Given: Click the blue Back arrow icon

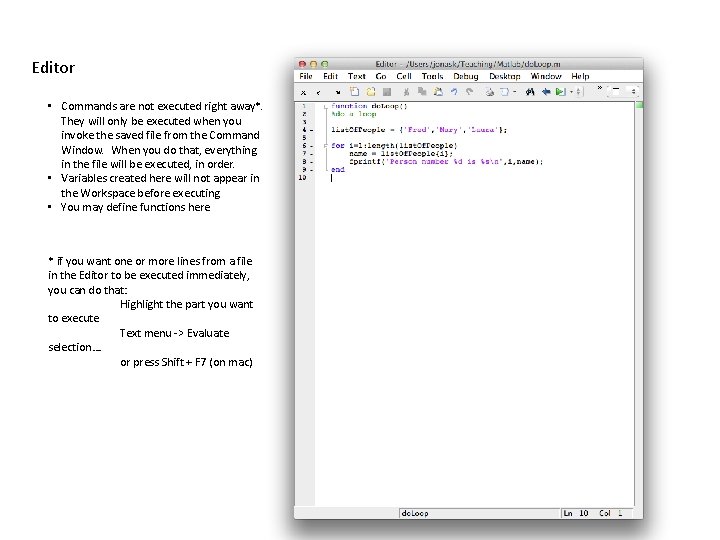Looking at the screenshot, I should [x=546, y=92].
